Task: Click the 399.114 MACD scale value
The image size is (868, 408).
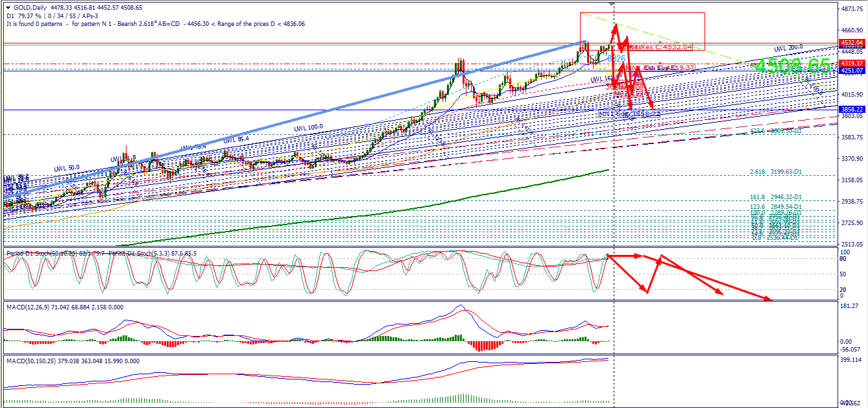Action: coord(850,359)
